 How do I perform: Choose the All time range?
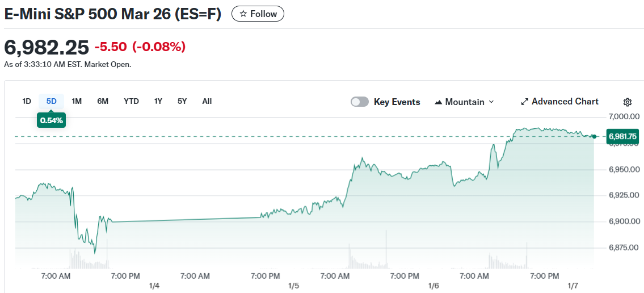207,102
